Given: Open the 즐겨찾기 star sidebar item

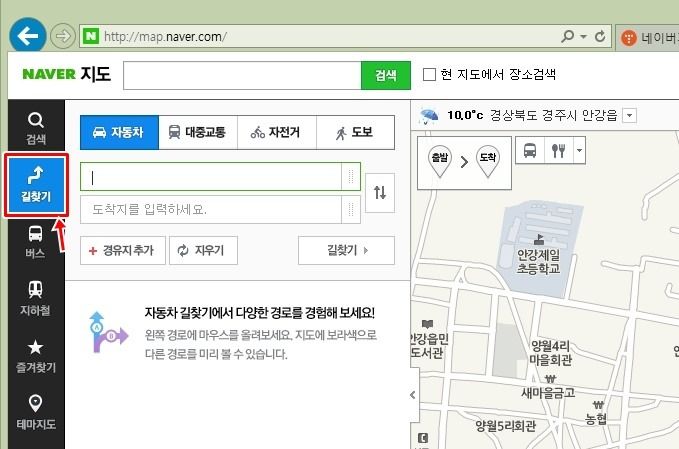Looking at the screenshot, I should click(36, 356).
